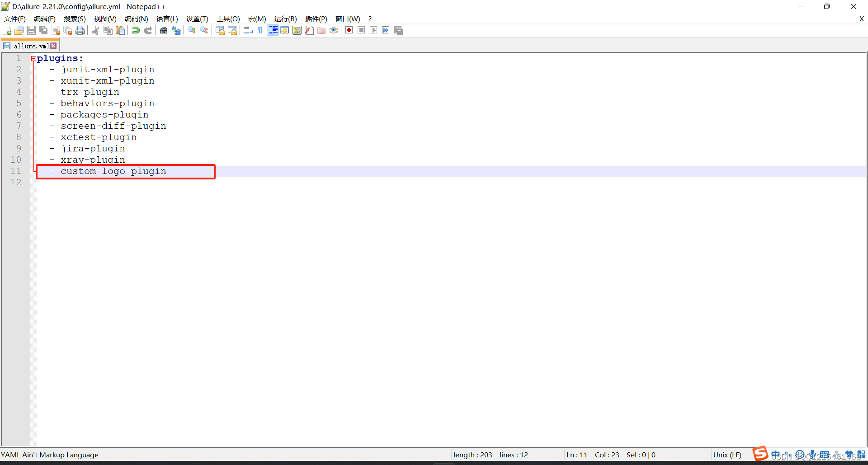Image resolution: width=868 pixels, height=465 pixels.
Task: Save the current file via toolbar
Action: point(31,30)
